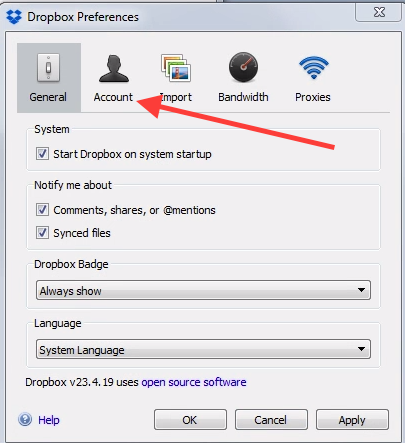Open the Bandwidth speedometer gauge icon

[243, 67]
